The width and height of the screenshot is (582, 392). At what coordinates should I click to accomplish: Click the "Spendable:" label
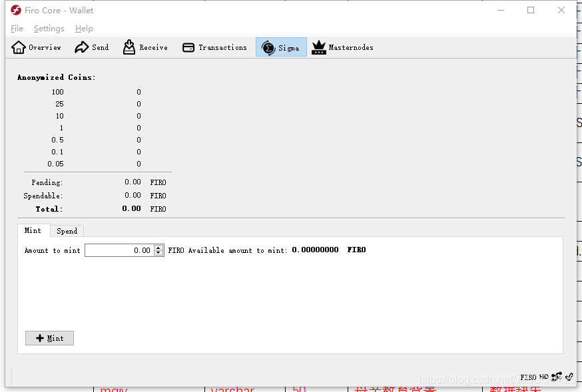coord(43,196)
